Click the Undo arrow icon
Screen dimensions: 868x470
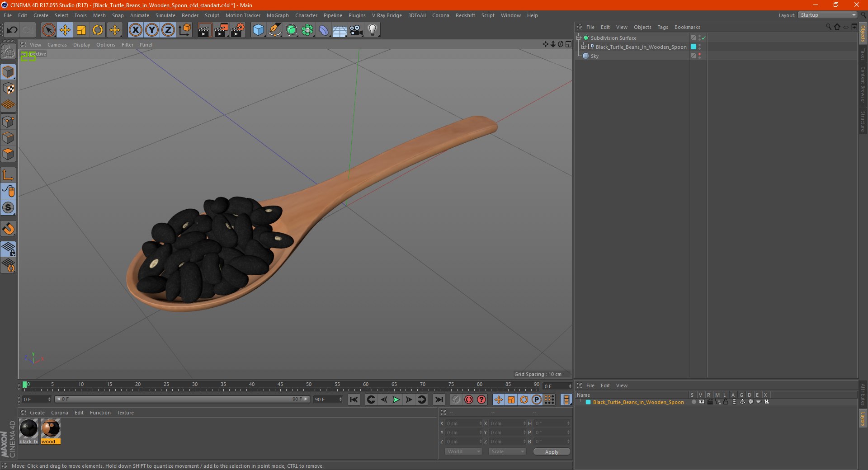pyautogui.click(x=12, y=30)
